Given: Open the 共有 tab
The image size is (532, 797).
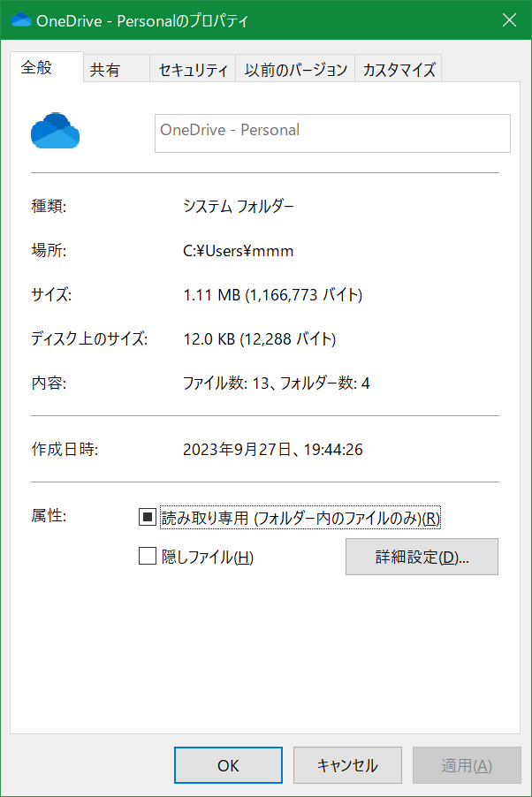Looking at the screenshot, I should (x=117, y=69).
